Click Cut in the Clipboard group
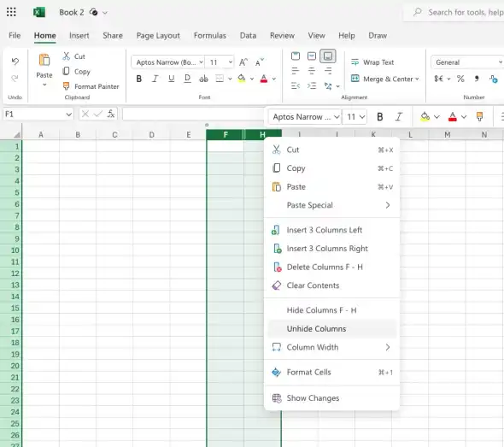504x447 pixels. coord(74,56)
